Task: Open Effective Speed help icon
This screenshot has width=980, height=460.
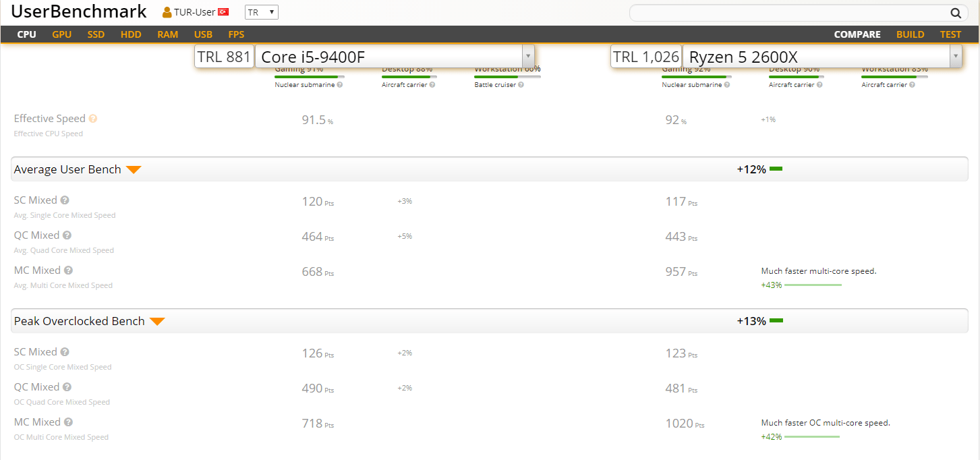Action: pos(93,119)
